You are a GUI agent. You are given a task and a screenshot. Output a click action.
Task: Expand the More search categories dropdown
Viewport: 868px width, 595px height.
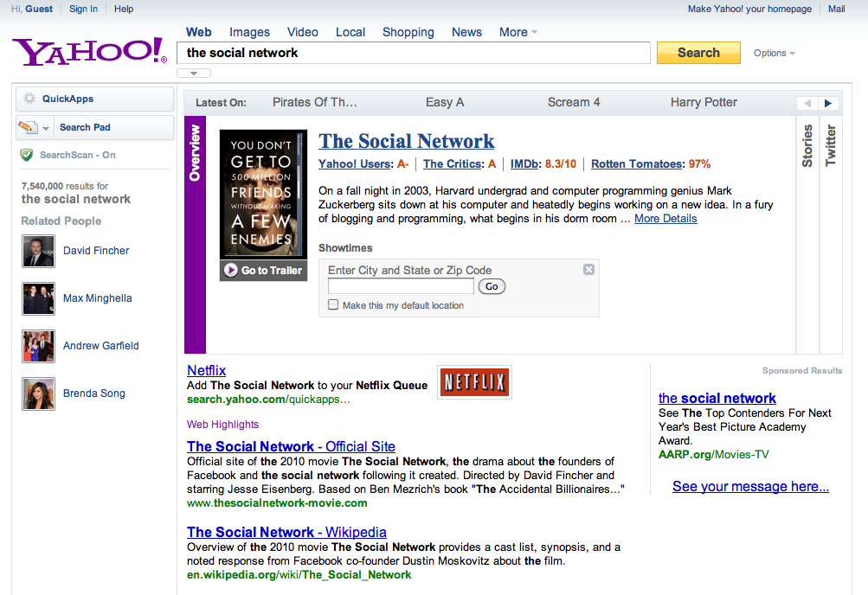click(518, 32)
